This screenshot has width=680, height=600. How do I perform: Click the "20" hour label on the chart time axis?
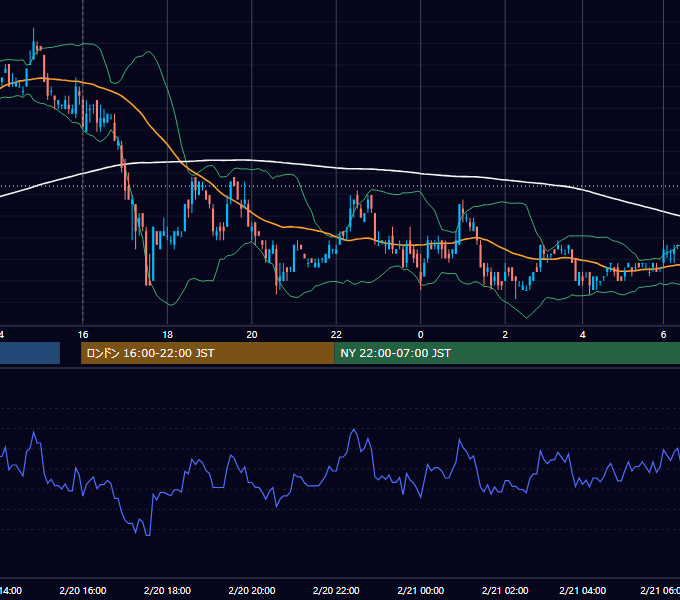[252, 335]
